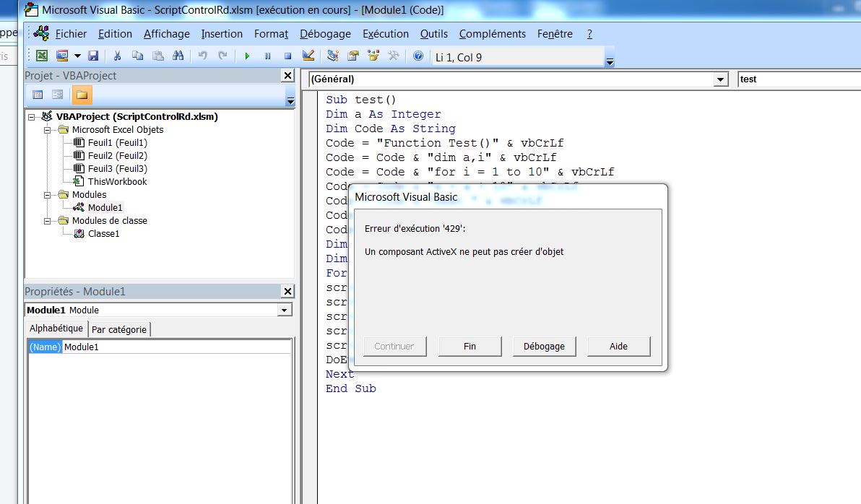Screen dimensions: 861x504
Task: Run the macro with the green play icon
Action: (247, 56)
